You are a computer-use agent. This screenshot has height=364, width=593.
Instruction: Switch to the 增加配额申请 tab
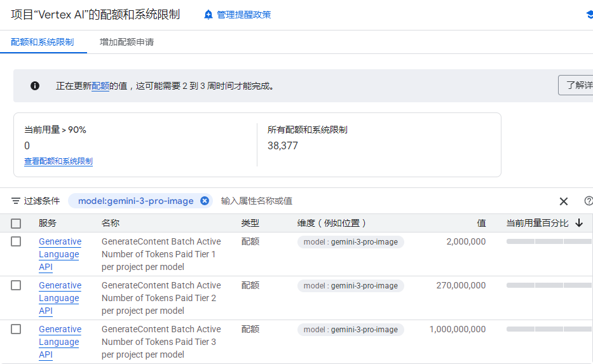(x=126, y=42)
